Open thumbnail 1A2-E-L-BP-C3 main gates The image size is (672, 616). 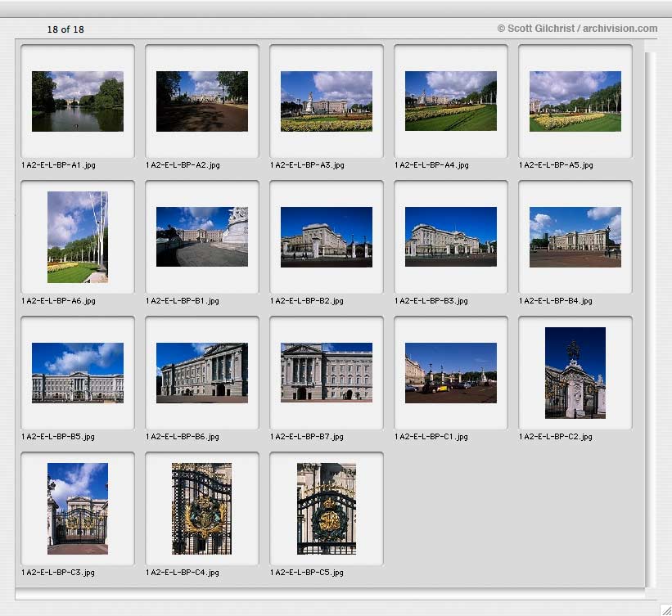coord(78,509)
